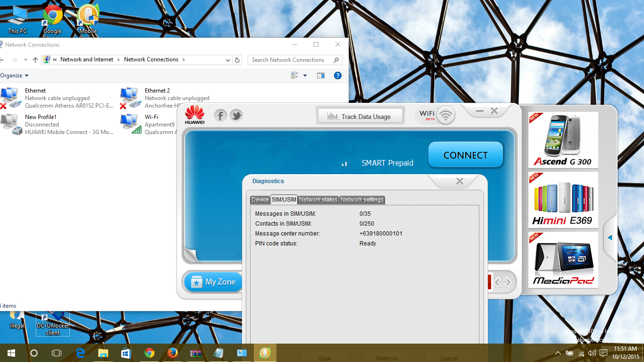This screenshot has width=644, height=362.
Task: Show next item with right arrow
Action: 508,282
